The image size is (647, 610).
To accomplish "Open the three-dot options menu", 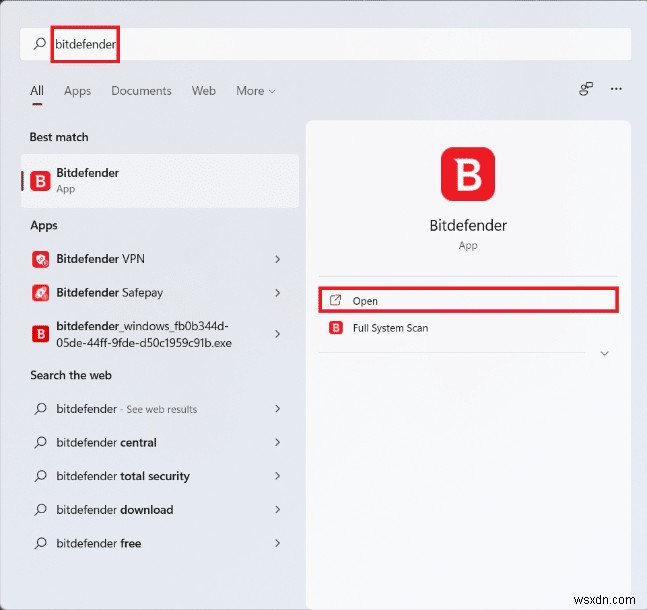I will (616, 89).
